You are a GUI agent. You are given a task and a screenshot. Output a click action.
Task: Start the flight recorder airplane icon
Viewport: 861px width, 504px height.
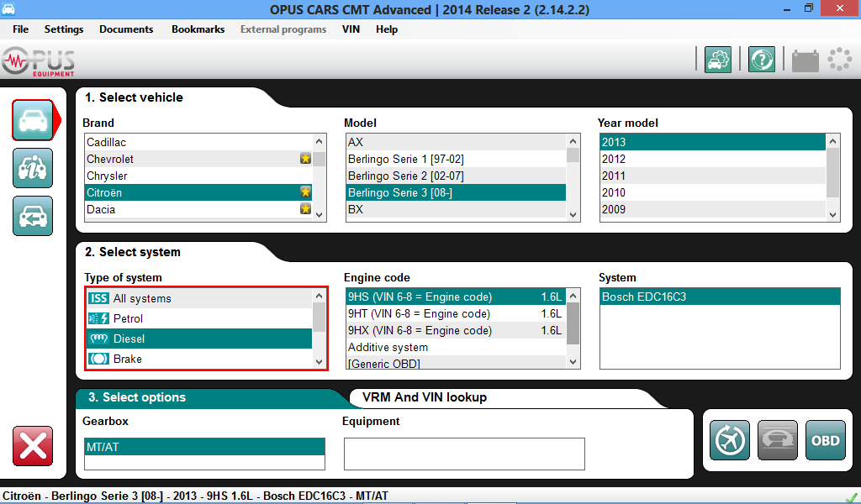pyautogui.click(x=729, y=440)
